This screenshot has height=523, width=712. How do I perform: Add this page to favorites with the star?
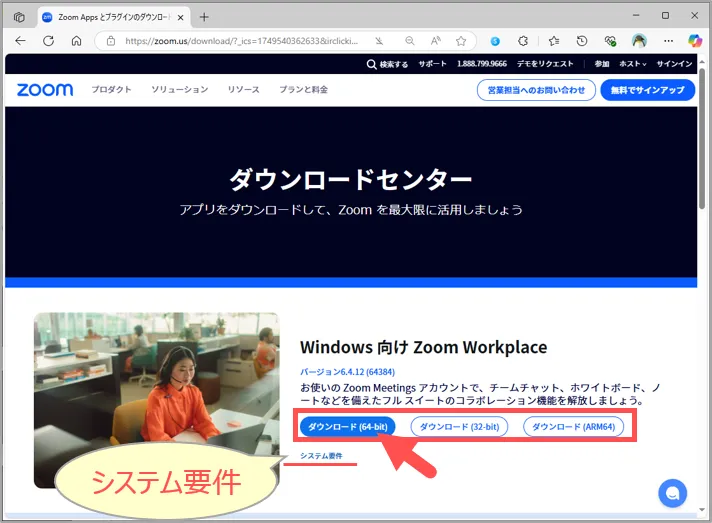(x=461, y=41)
